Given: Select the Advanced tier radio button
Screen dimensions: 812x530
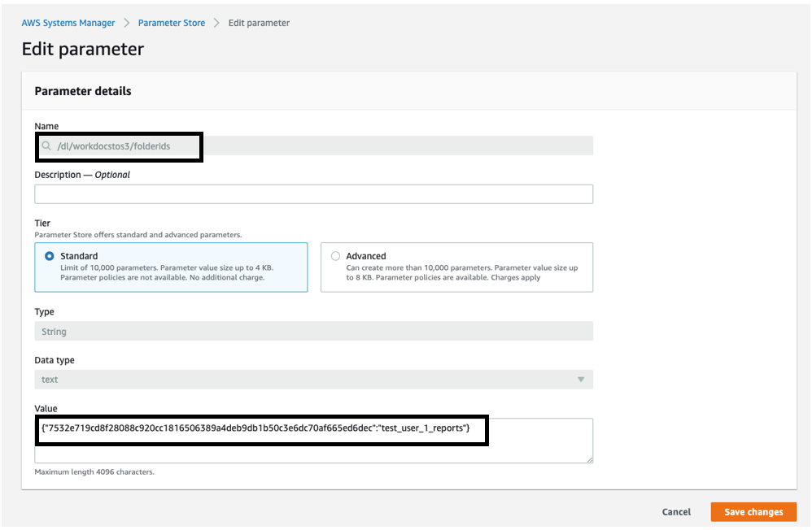Looking at the screenshot, I should click(334, 255).
